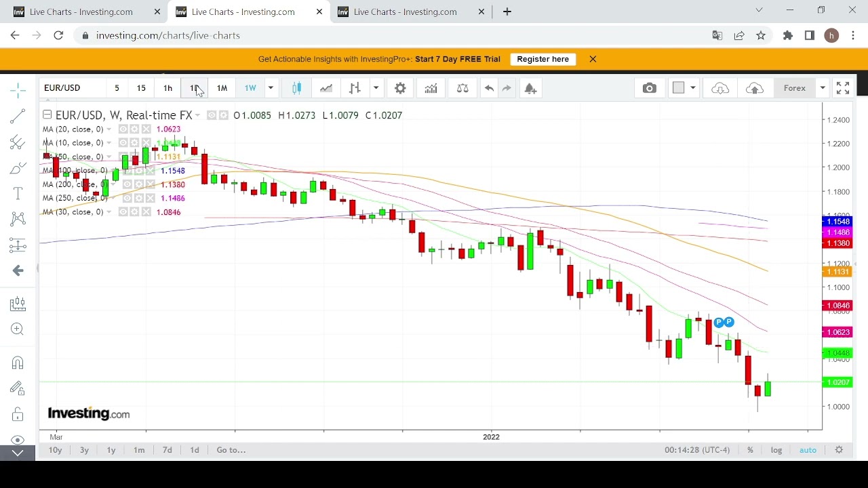868x488 pixels.
Task: Select the 1M timeframe
Action: 222,88
